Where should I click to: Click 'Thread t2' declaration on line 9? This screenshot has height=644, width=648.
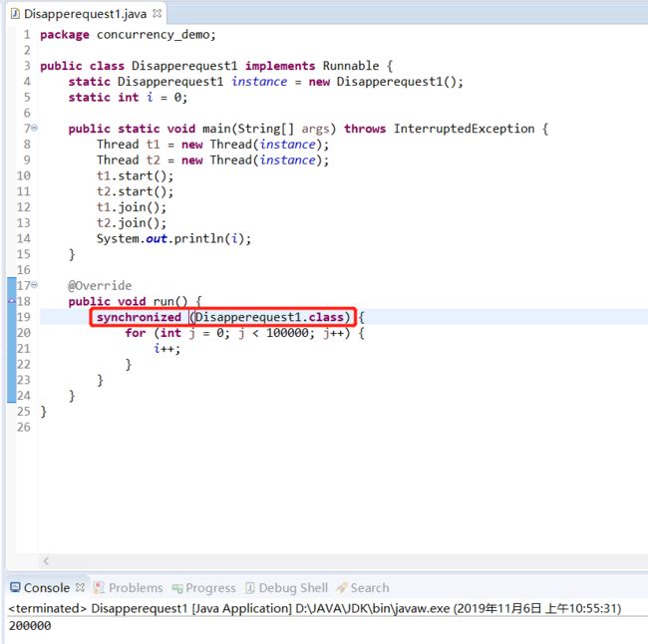pos(129,160)
